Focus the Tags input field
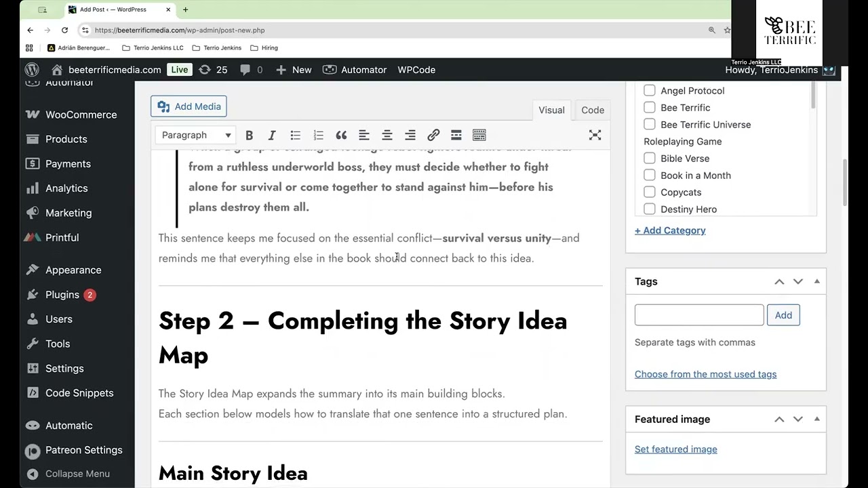The height and width of the screenshot is (488, 868). tap(698, 315)
